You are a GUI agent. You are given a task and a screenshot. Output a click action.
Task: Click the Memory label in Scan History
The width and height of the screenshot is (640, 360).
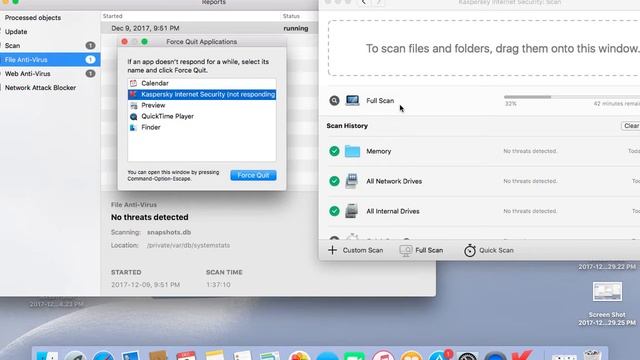[378, 151]
